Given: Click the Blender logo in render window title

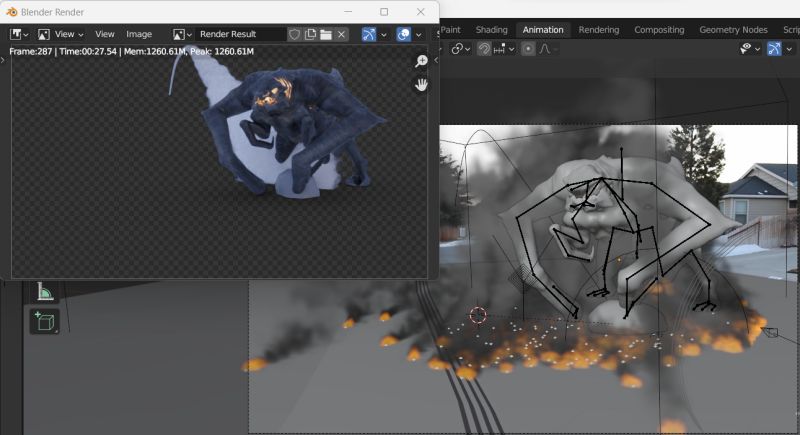Looking at the screenshot, I should tap(12, 12).
